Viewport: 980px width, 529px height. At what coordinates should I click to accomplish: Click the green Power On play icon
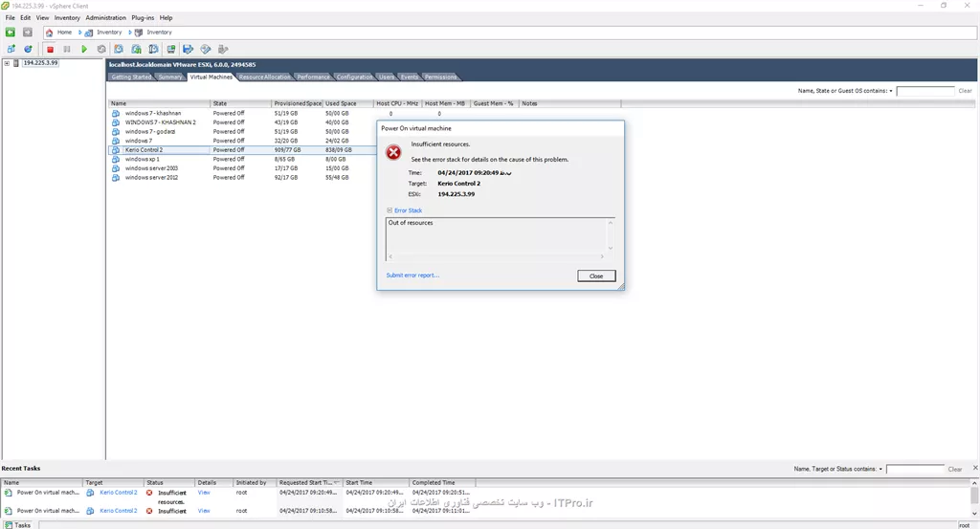tap(84, 49)
